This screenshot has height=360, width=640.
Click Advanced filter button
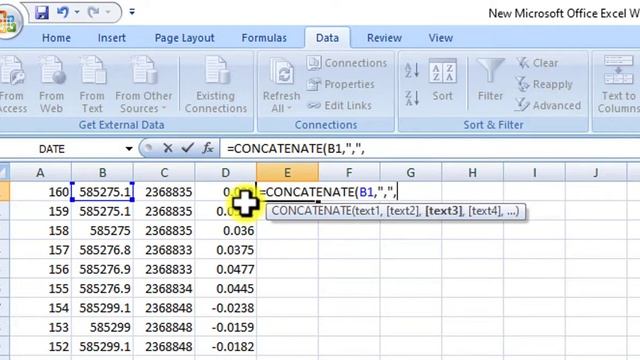click(548, 105)
